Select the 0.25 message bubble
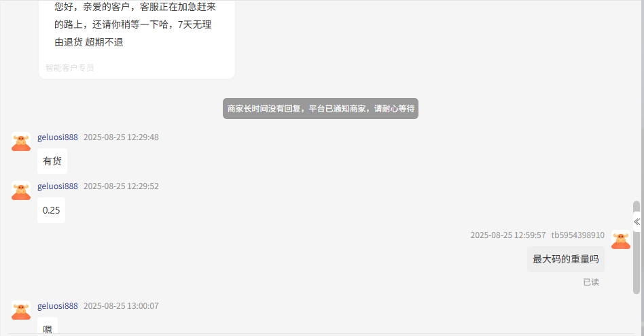The height and width of the screenshot is (336, 644). tap(52, 210)
